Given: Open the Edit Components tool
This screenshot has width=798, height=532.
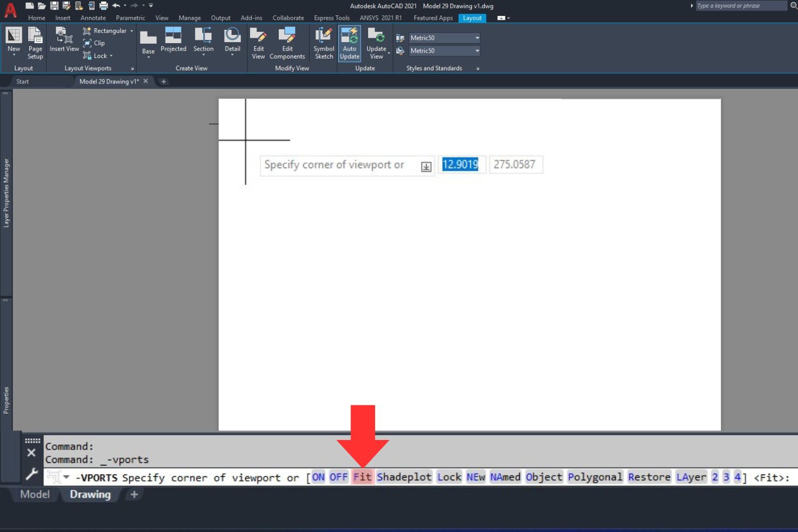Looking at the screenshot, I should coord(287,43).
